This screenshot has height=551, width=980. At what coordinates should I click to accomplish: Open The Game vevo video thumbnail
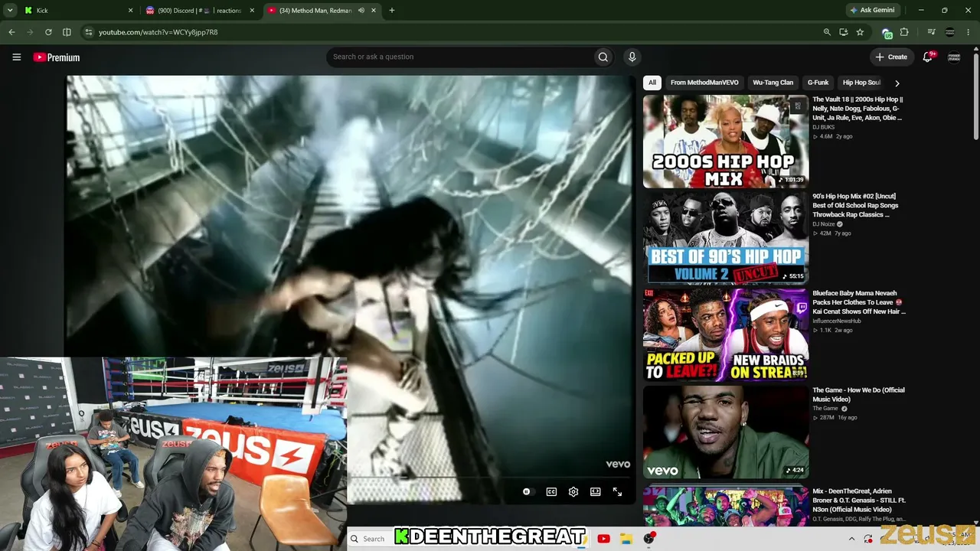(726, 432)
